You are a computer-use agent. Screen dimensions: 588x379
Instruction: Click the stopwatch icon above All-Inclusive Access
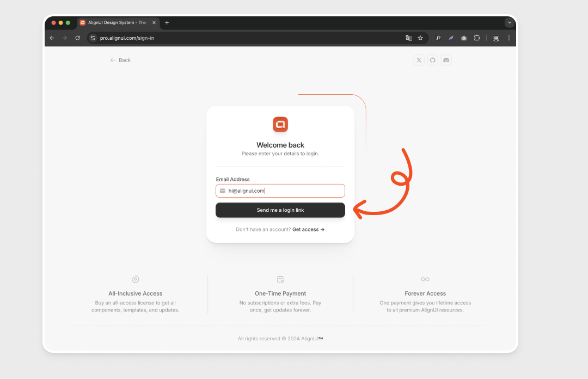click(x=136, y=279)
